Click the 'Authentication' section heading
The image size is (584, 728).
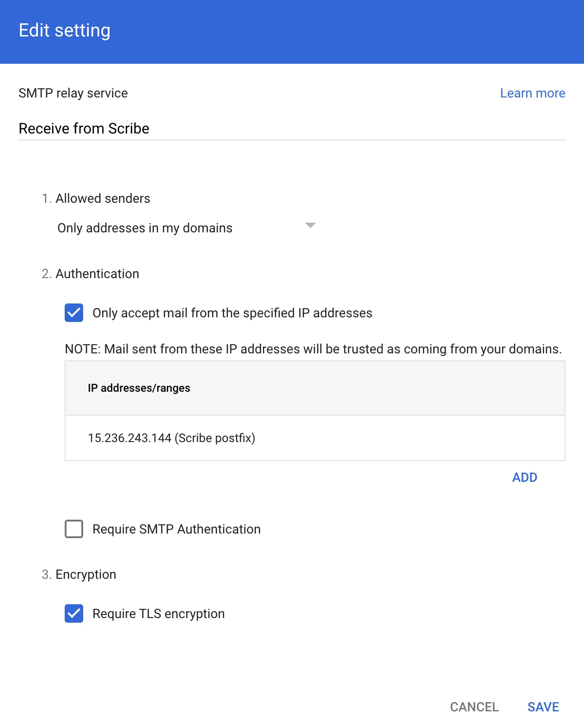(97, 274)
